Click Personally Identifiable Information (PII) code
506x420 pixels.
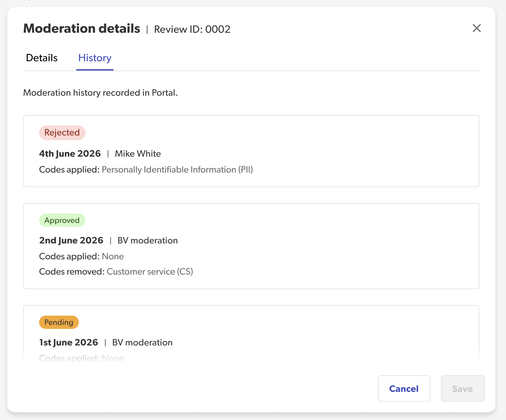click(177, 170)
